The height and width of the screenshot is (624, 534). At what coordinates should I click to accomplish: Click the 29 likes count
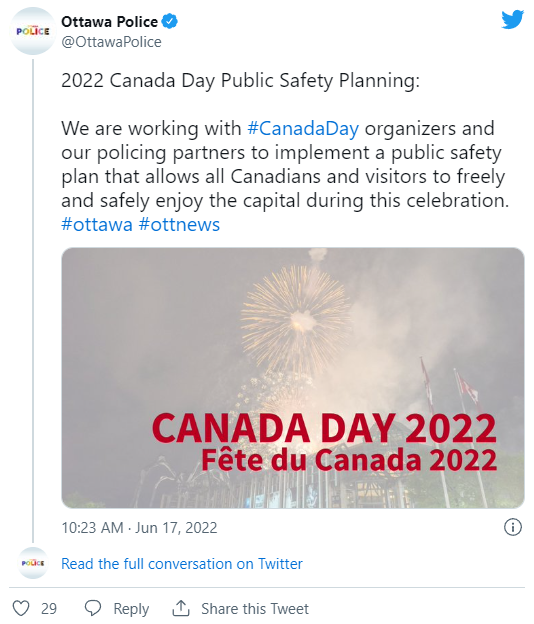(x=49, y=609)
